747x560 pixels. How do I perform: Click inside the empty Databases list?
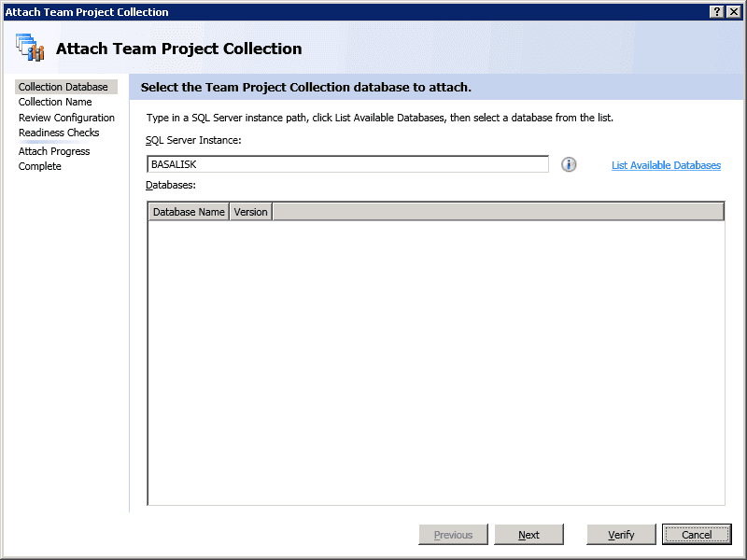click(x=436, y=362)
